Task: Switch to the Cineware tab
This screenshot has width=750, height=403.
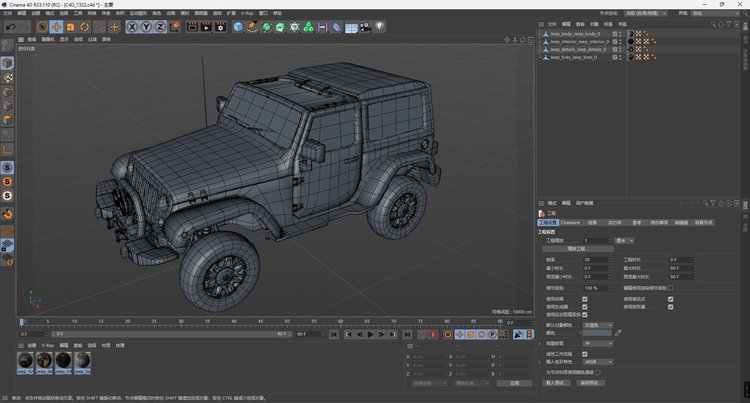Action: coord(570,222)
